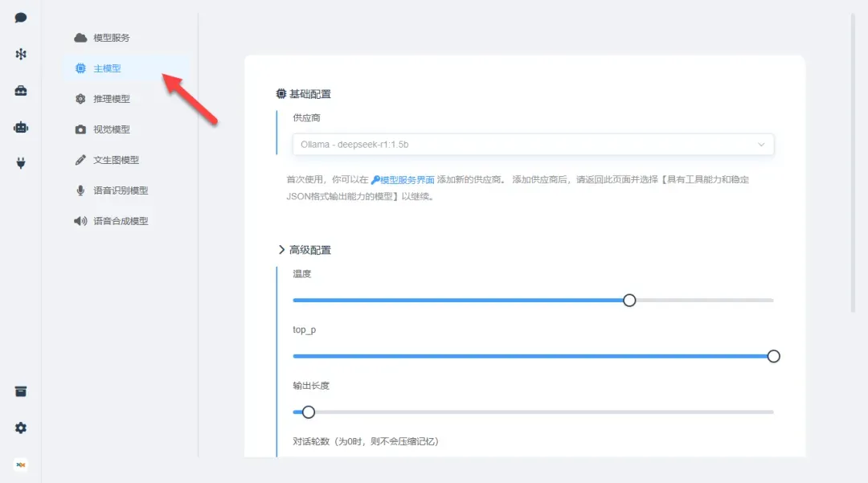The image size is (868, 483).
Task: Click the 输出长度 slider handle
Action: click(308, 412)
